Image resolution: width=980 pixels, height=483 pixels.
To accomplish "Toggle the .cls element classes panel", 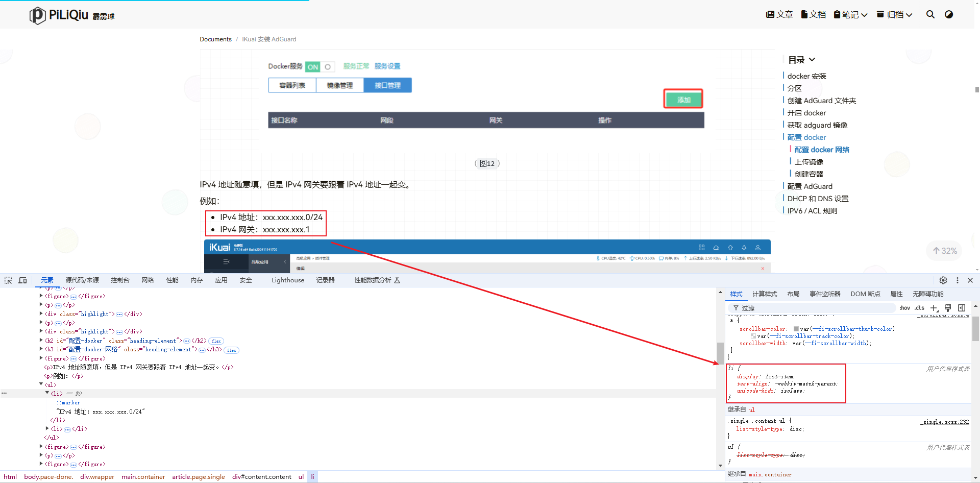I will pyautogui.click(x=919, y=308).
